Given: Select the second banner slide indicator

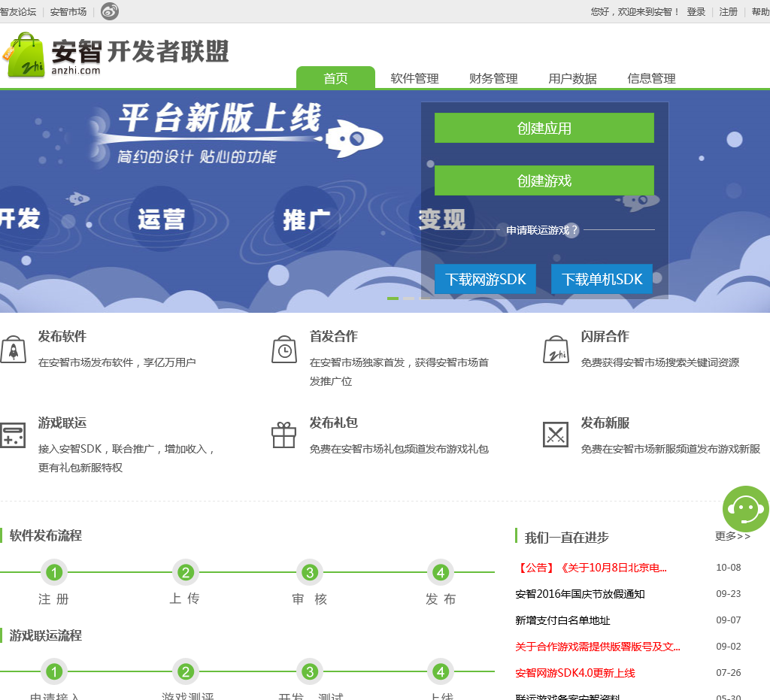Looking at the screenshot, I should coord(408,298).
